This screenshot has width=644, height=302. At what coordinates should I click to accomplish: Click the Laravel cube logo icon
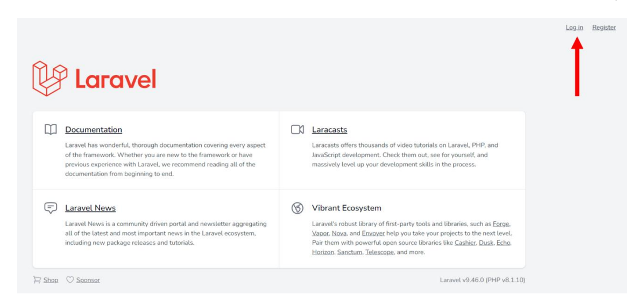pyautogui.click(x=49, y=78)
